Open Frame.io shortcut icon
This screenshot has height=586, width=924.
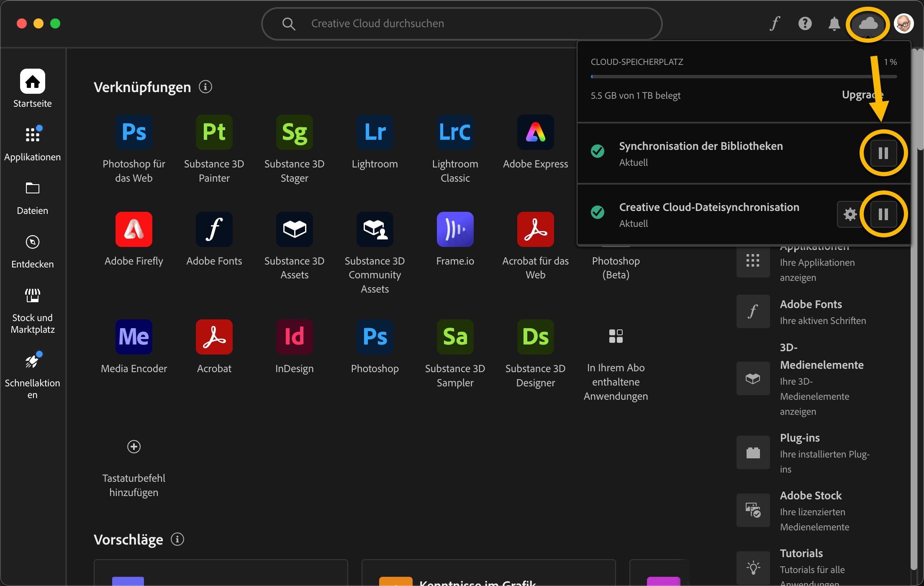455,229
